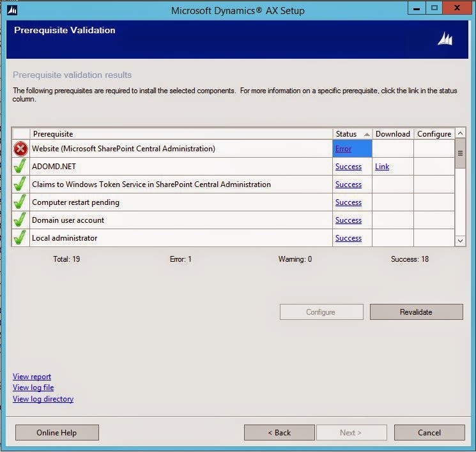Click the Warning: 0 summary text

(x=295, y=259)
